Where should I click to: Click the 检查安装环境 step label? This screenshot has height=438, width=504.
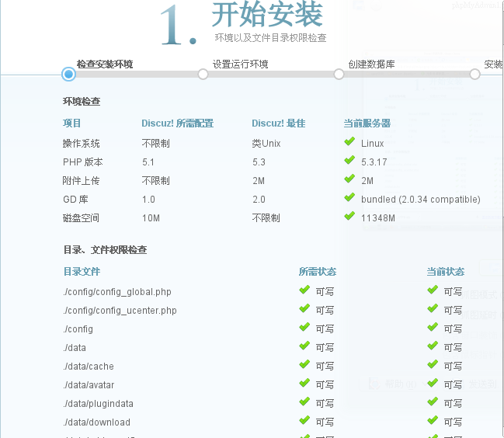[105, 64]
